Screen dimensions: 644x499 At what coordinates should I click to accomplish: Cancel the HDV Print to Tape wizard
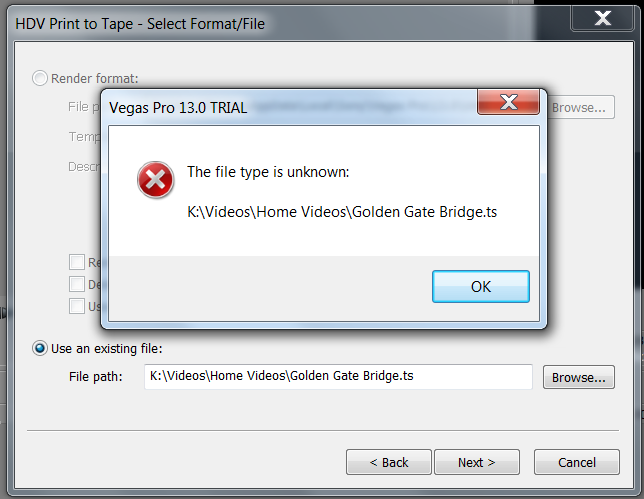[577, 462]
